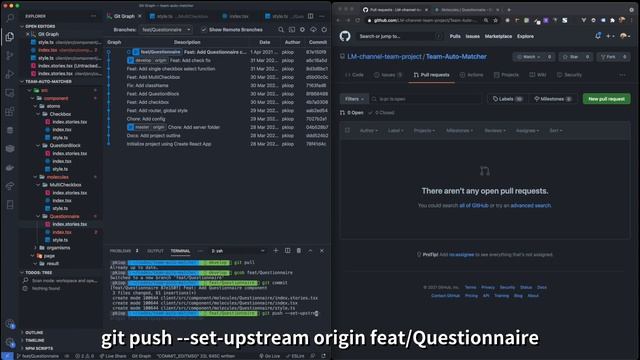Split the terminal using the split icon
The height and width of the screenshot is (360, 640).
[x=287, y=251]
